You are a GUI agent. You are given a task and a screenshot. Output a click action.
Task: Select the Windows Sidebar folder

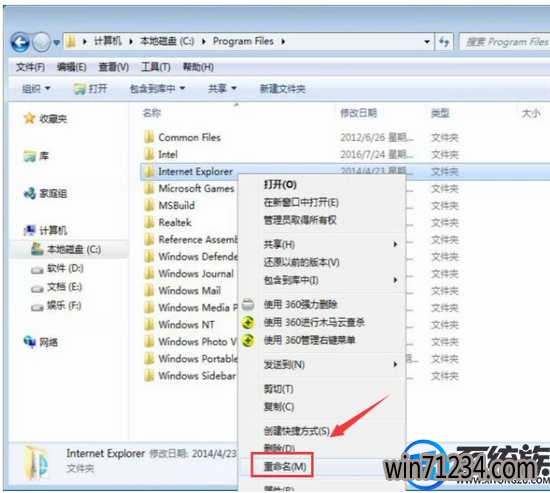tap(190, 375)
